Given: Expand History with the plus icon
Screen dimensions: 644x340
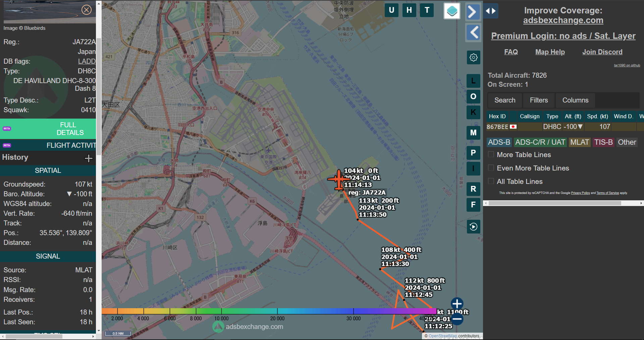Looking at the screenshot, I should coord(89,158).
